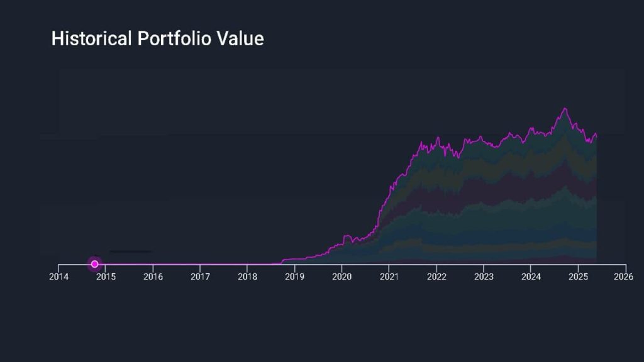The width and height of the screenshot is (644, 362).
Task: Click the 2022 tick label
Action: pos(436,277)
